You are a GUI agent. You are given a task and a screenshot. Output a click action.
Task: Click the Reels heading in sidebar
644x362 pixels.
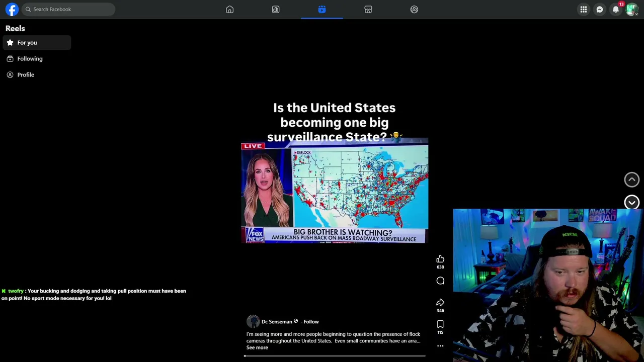[15, 29]
